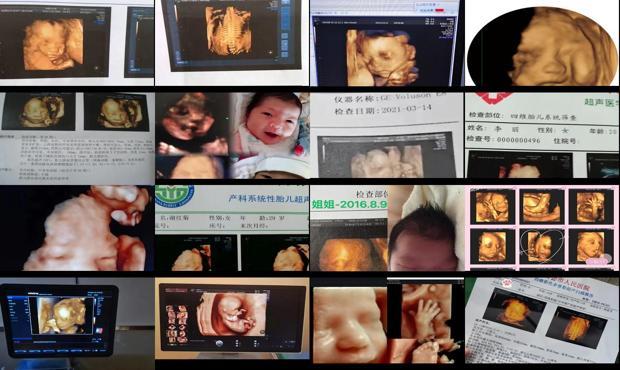Click the red label atop the third monitor photo

coord(439,10)
